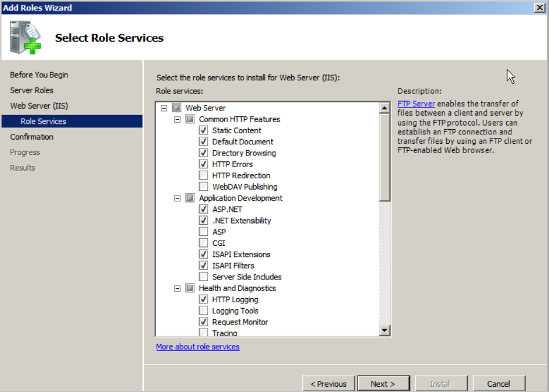Enable the ASP checkbox
The image size is (549, 392).
tap(203, 231)
